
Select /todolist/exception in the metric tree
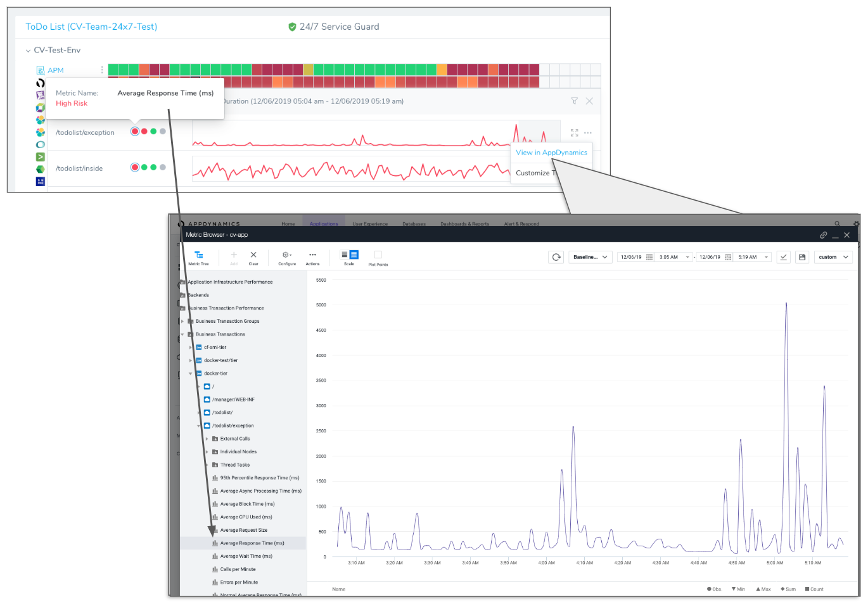tap(233, 426)
